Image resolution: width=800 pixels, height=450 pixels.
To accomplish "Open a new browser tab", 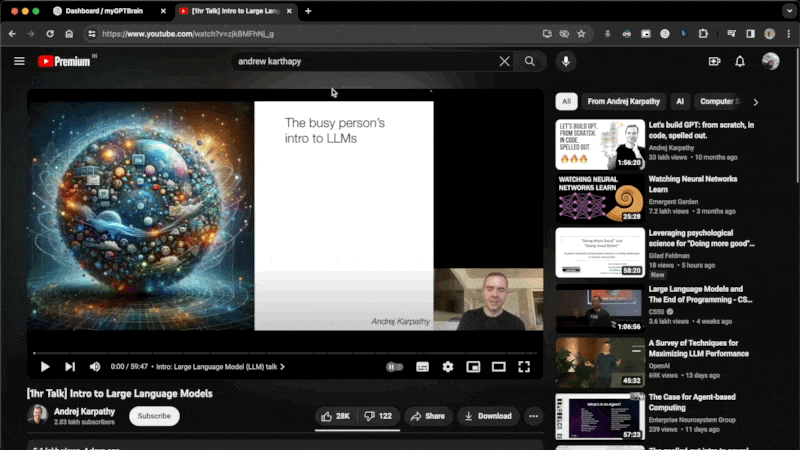I will [x=308, y=11].
